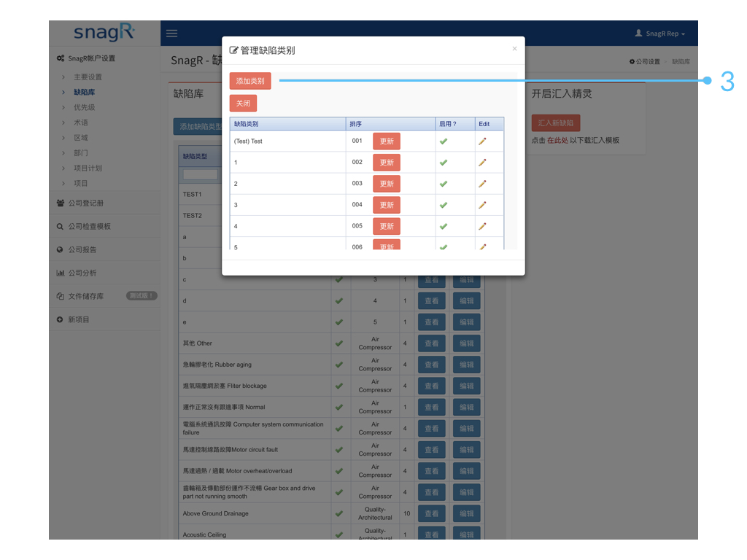Open 文件储存库 via files icon
747x560 pixels.
[x=60, y=296]
